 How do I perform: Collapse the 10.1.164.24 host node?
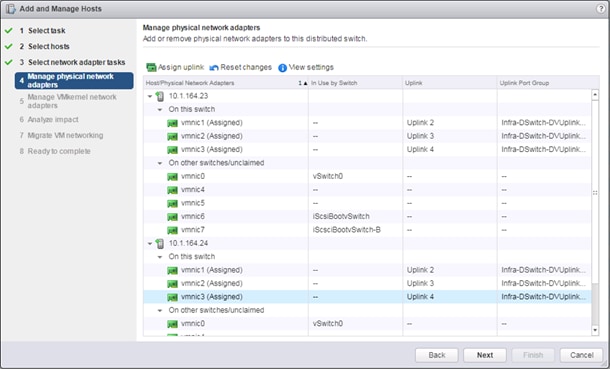[x=150, y=244]
